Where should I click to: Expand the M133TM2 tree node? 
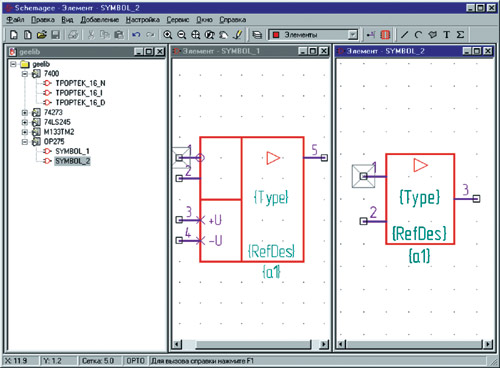[x=25, y=132]
